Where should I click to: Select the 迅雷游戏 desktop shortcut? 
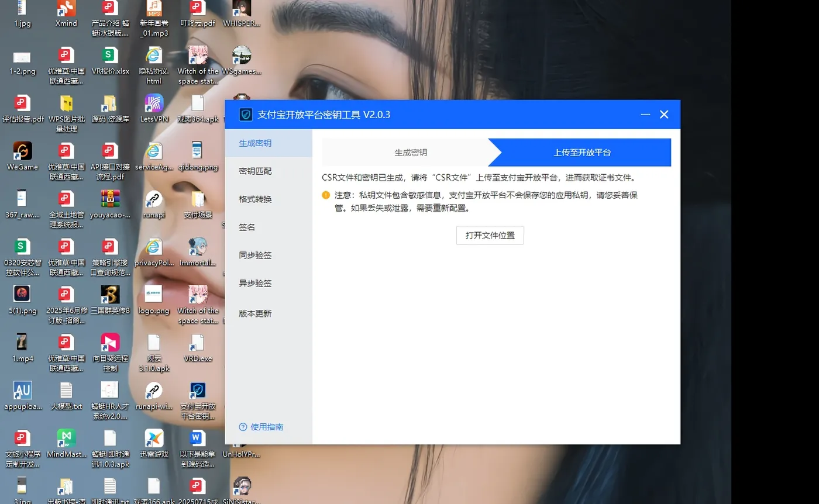[154, 444]
